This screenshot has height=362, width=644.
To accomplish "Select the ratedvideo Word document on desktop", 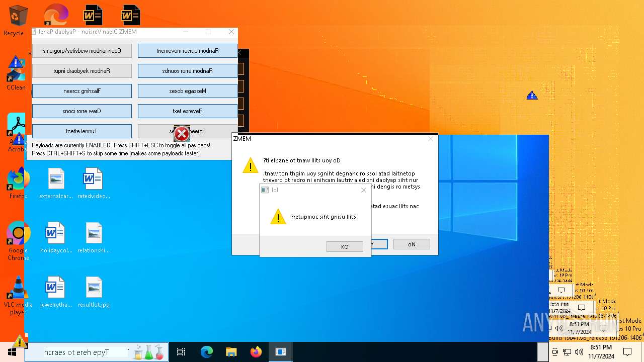I will (x=94, y=184).
